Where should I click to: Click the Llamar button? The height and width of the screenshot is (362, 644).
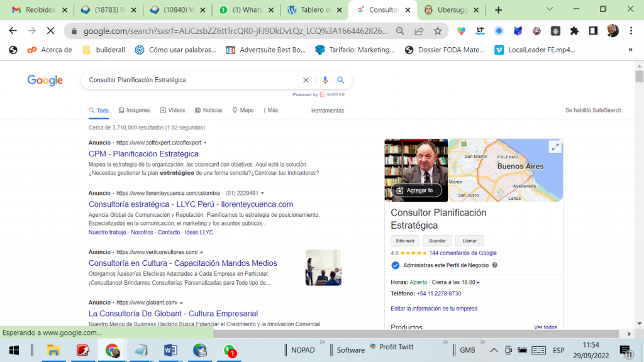pos(469,241)
